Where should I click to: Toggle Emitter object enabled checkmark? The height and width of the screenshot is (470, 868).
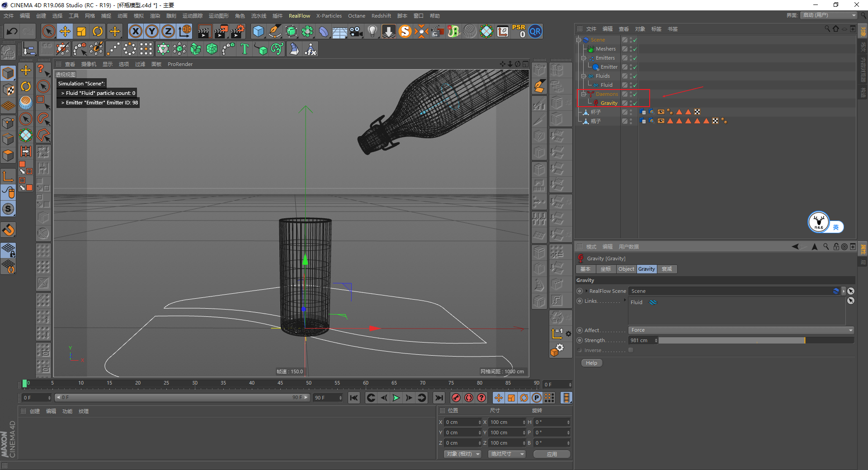tap(635, 67)
